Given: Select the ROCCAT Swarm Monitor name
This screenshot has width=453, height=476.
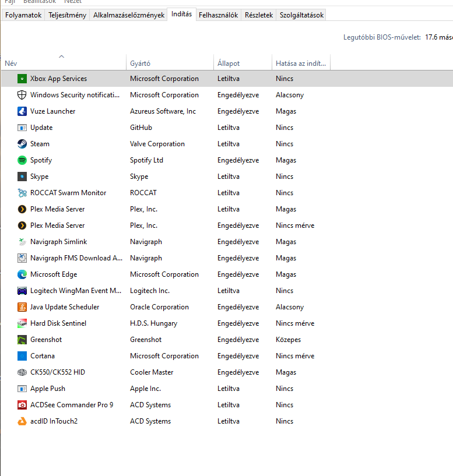Looking at the screenshot, I should 68,193.
